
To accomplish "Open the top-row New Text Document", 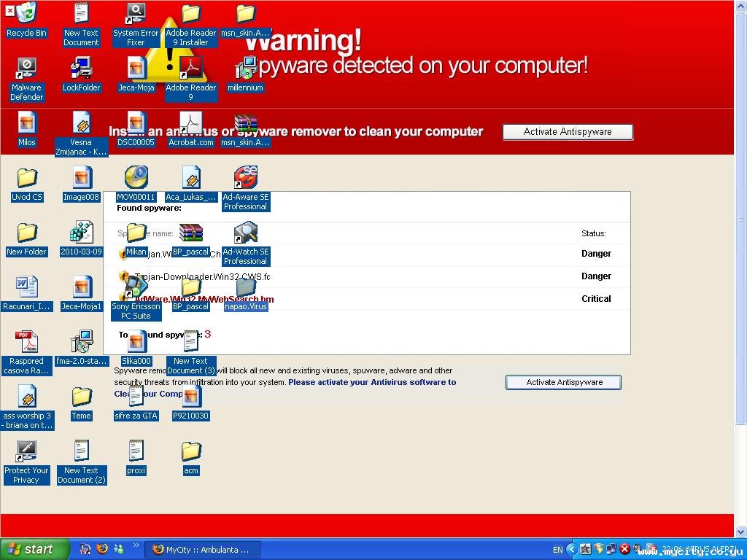I will (82, 25).
